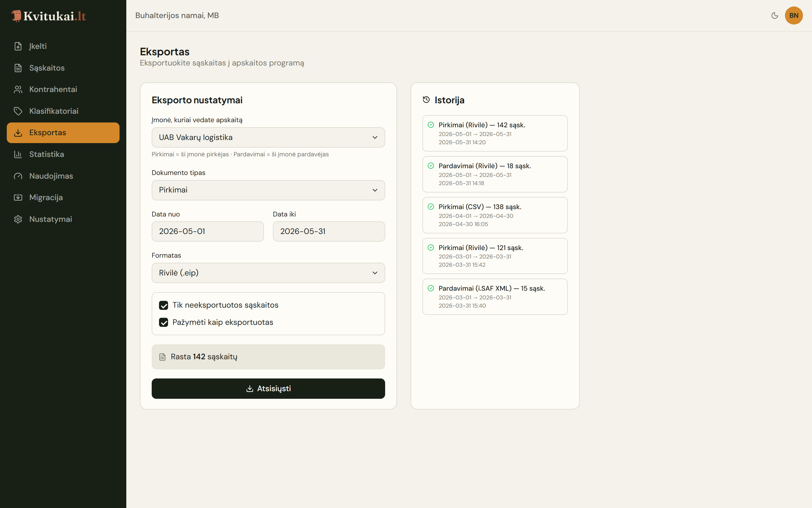Click green check icon on Pirkimai 121 sąsk. entry
The height and width of the screenshot is (508, 812).
431,248
